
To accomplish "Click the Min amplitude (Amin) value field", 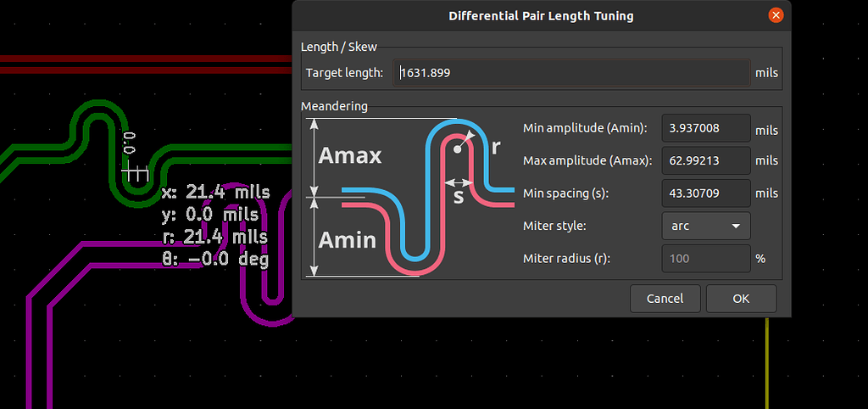I will coord(705,128).
